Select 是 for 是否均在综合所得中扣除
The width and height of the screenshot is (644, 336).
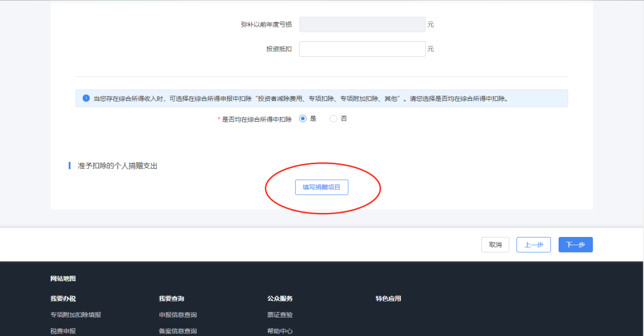(303, 118)
